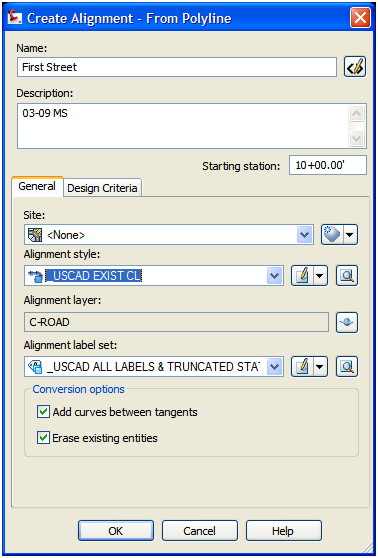Click the create new site icon button
The height and width of the screenshot is (558, 378).
(333, 235)
